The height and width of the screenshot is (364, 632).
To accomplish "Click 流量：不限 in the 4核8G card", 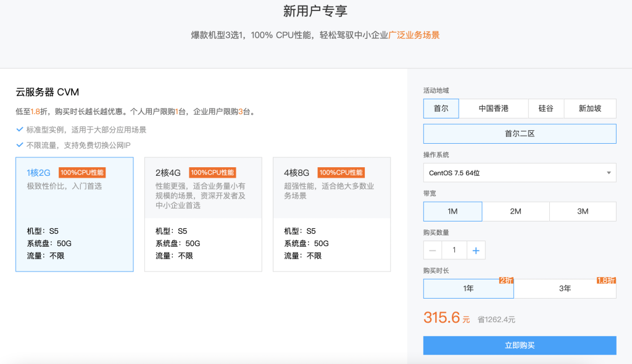I will (302, 256).
